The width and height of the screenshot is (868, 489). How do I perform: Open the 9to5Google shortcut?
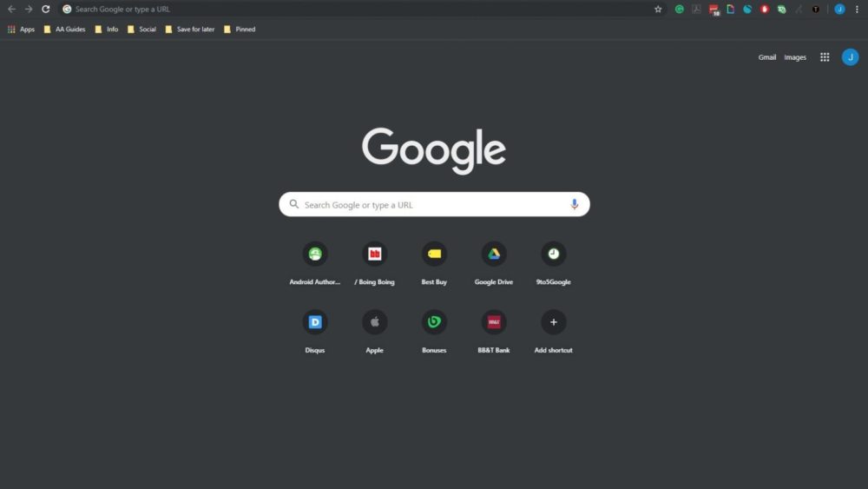point(553,264)
